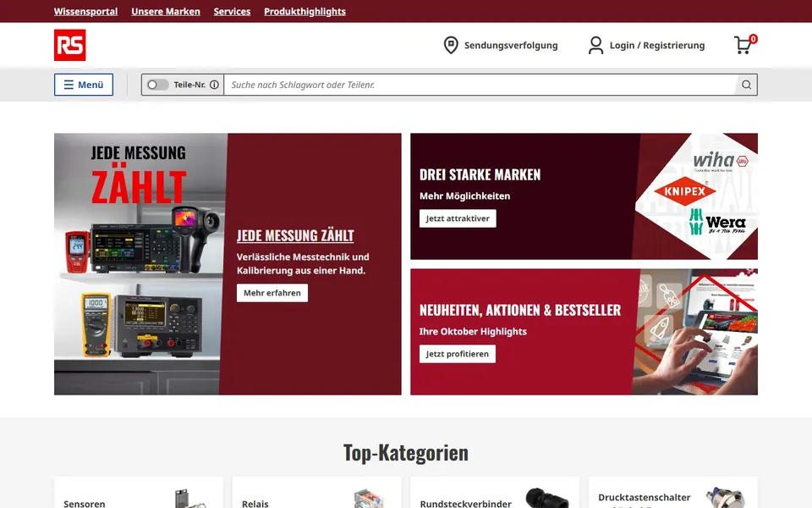Viewport: 812px width, 508px height.
Task: Focus the search field Suche nach Schlagwort
Action: click(480, 85)
